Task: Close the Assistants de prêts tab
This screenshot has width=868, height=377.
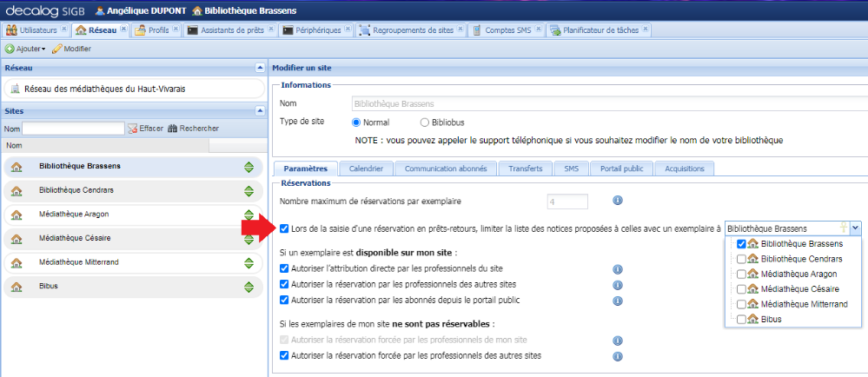Action: coord(270,29)
